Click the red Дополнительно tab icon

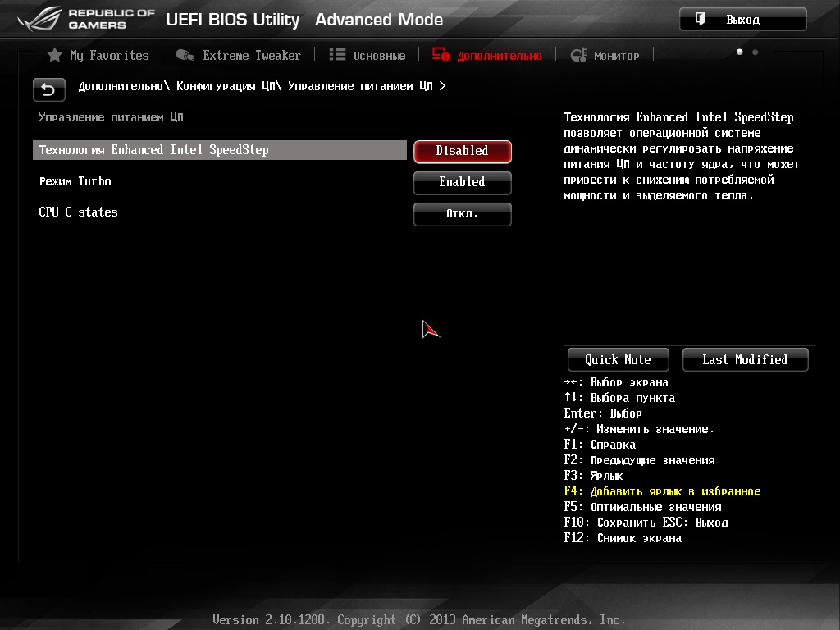click(441, 55)
